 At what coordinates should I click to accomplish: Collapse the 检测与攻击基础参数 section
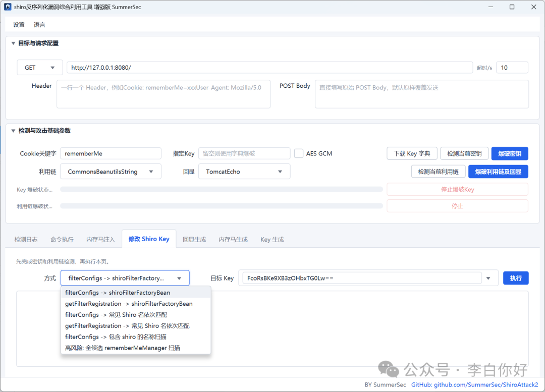tap(13, 131)
